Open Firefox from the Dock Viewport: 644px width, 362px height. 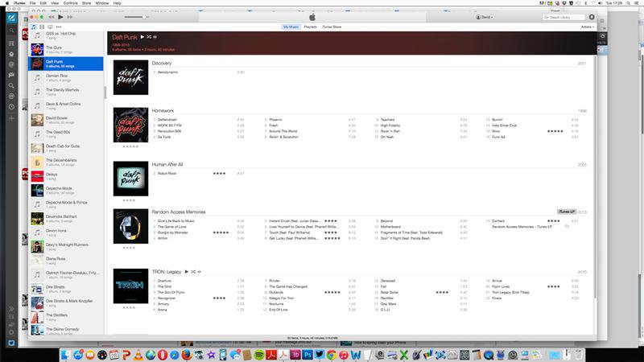pos(187,355)
